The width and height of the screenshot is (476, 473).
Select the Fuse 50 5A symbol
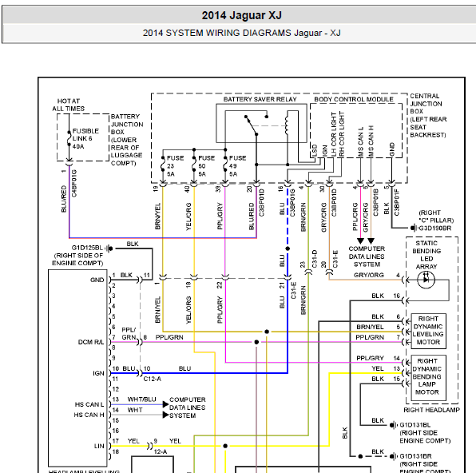[194, 164]
